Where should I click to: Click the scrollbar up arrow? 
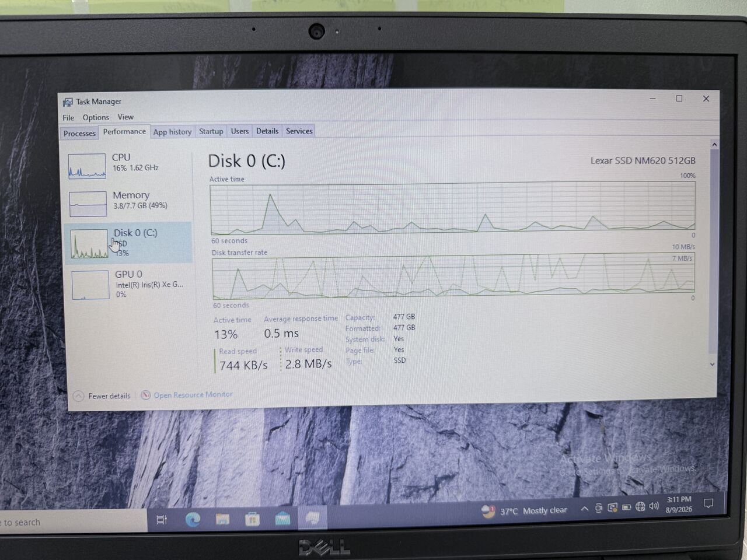pyautogui.click(x=714, y=144)
